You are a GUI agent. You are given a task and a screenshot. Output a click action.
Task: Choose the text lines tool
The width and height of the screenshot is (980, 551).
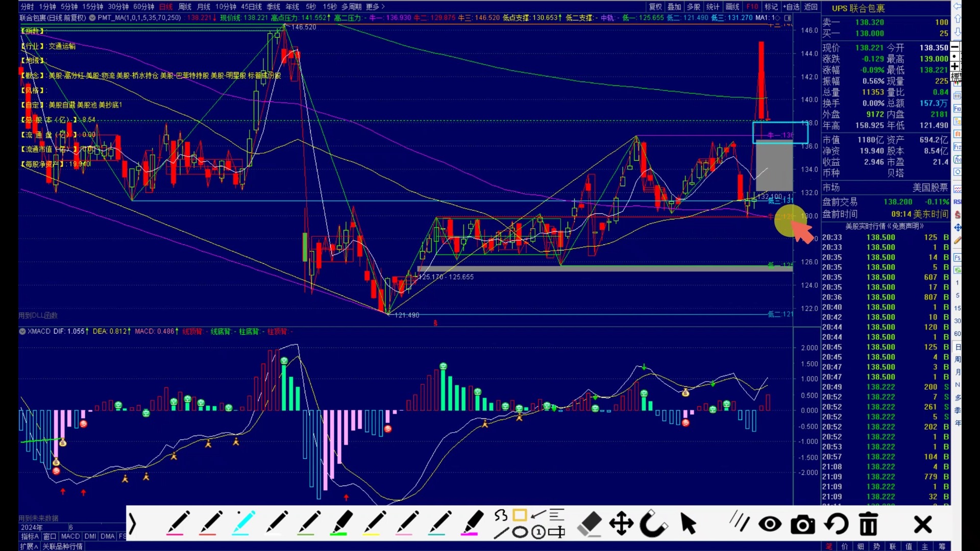(557, 515)
